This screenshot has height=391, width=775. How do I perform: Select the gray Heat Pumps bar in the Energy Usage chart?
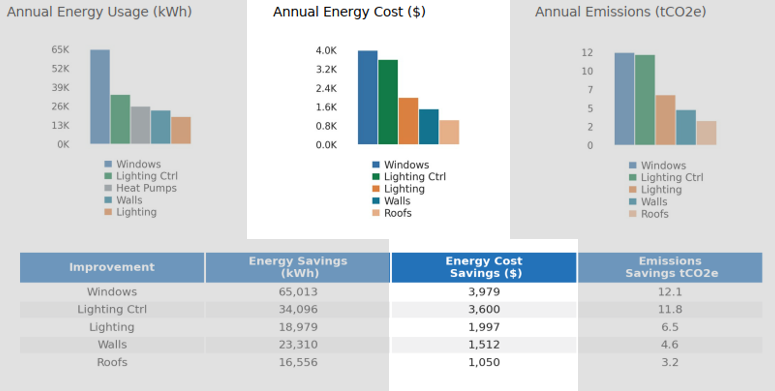coord(140,125)
